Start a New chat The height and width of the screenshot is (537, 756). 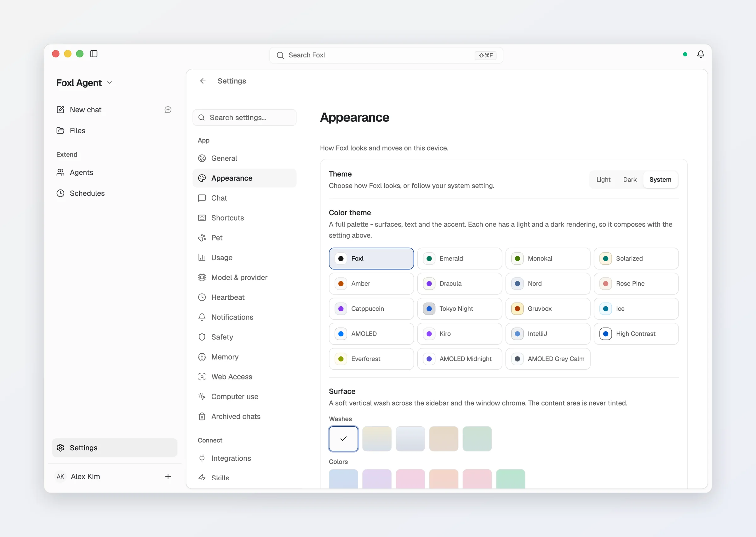[x=107, y=110]
